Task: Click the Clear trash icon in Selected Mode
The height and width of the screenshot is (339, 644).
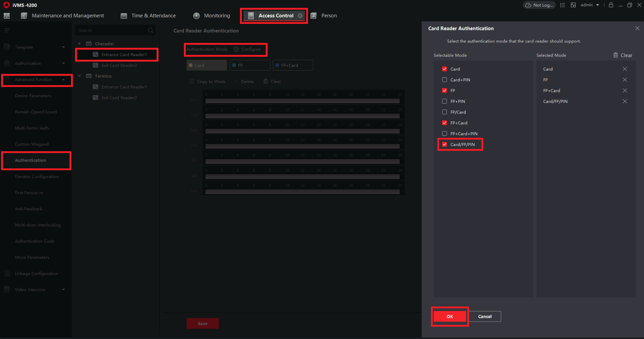Action: (x=616, y=55)
